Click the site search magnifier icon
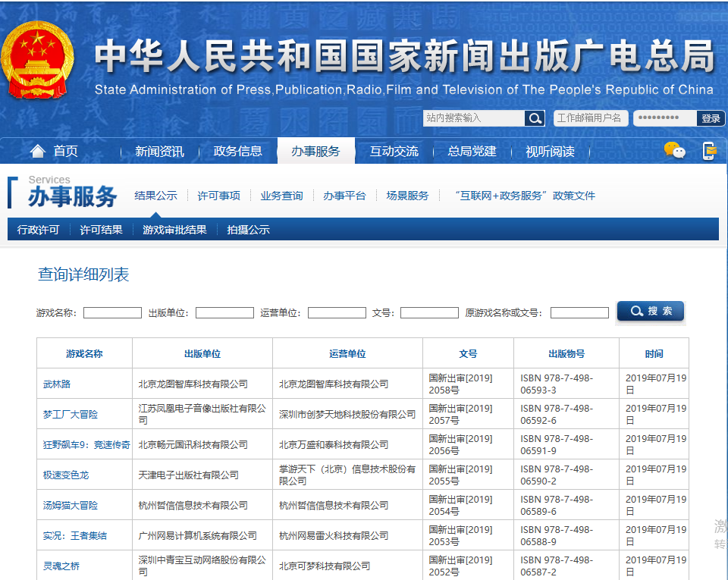This screenshot has height=580, width=728. 535,118
